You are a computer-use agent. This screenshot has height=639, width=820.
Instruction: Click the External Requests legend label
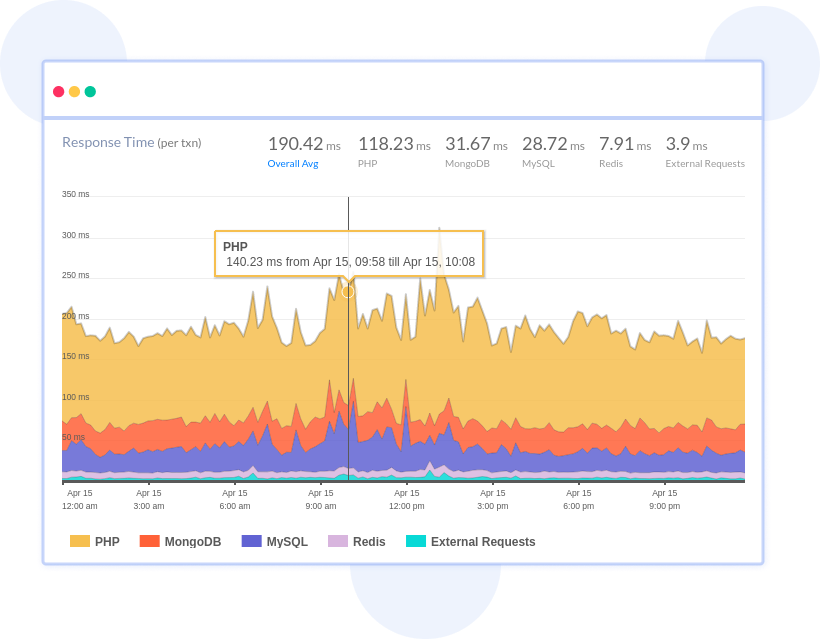(x=483, y=542)
